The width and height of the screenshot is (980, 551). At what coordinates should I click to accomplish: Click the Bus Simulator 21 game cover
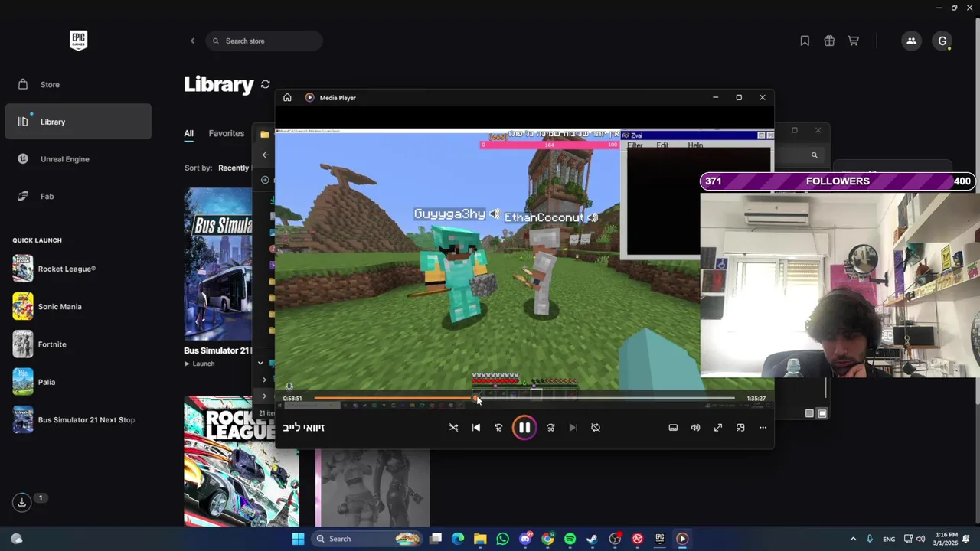coord(218,264)
